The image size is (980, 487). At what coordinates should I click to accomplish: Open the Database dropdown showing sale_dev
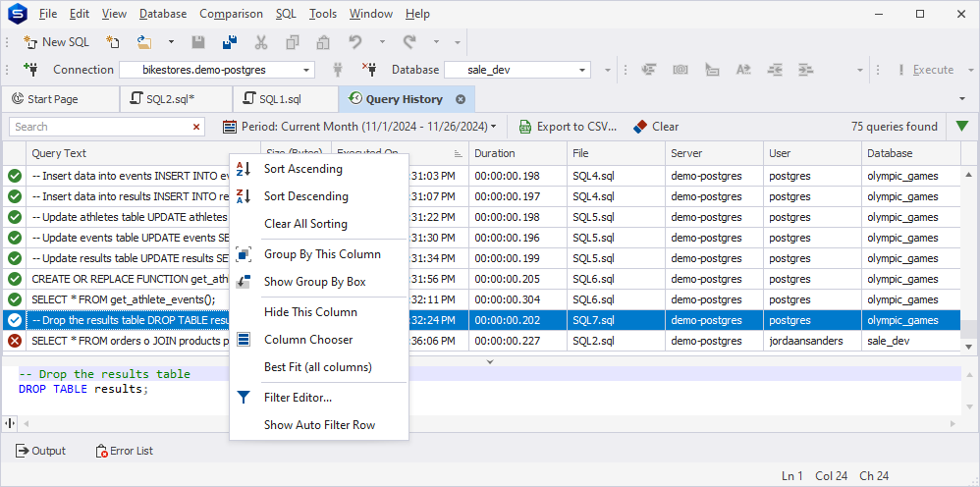pos(582,70)
